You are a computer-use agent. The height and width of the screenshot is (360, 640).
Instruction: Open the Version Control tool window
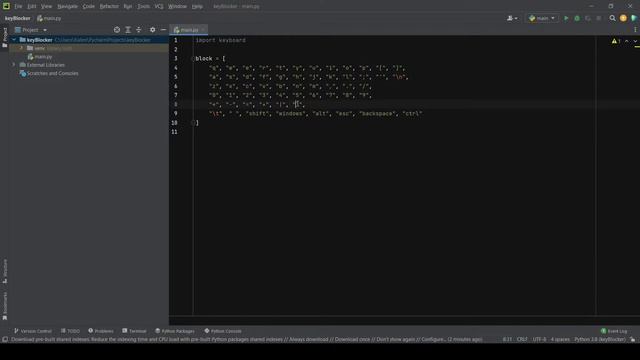[x=33, y=331]
